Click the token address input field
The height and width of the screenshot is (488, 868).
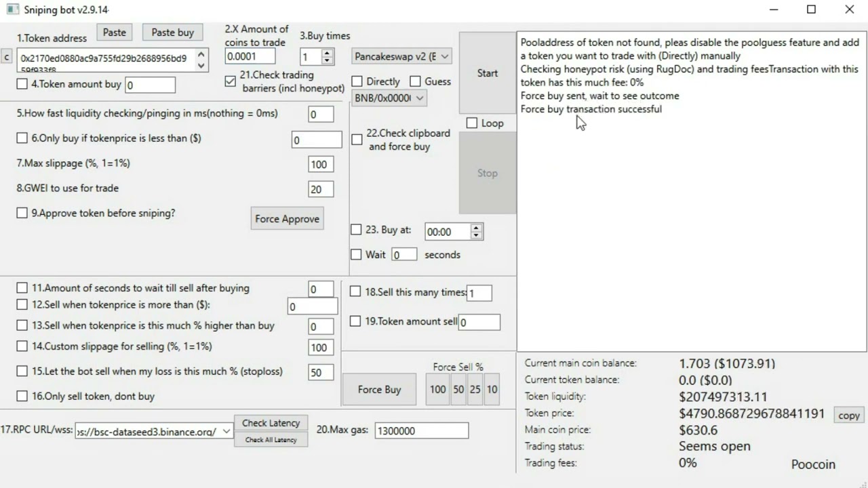[x=105, y=60]
